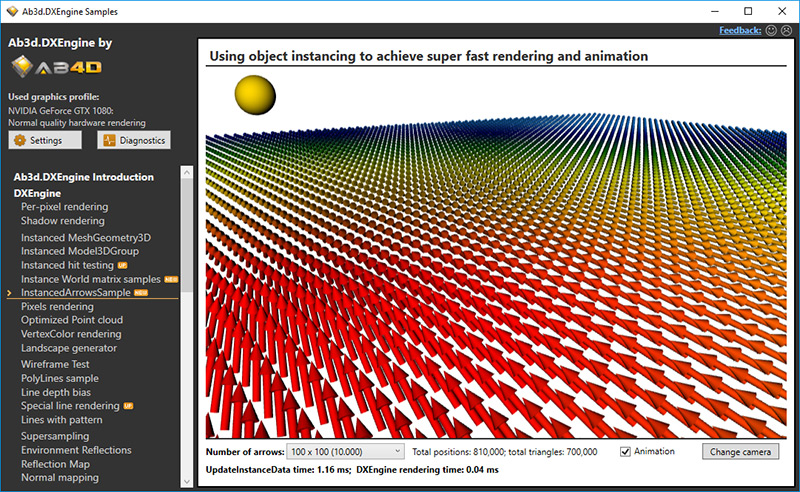Image resolution: width=800 pixels, height=492 pixels.
Task: Open the Number of arrows dropdown
Action: 345,452
